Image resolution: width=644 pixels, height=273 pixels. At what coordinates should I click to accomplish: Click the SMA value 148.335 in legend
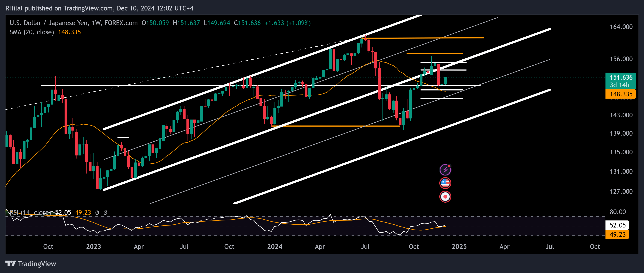tap(69, 32)
